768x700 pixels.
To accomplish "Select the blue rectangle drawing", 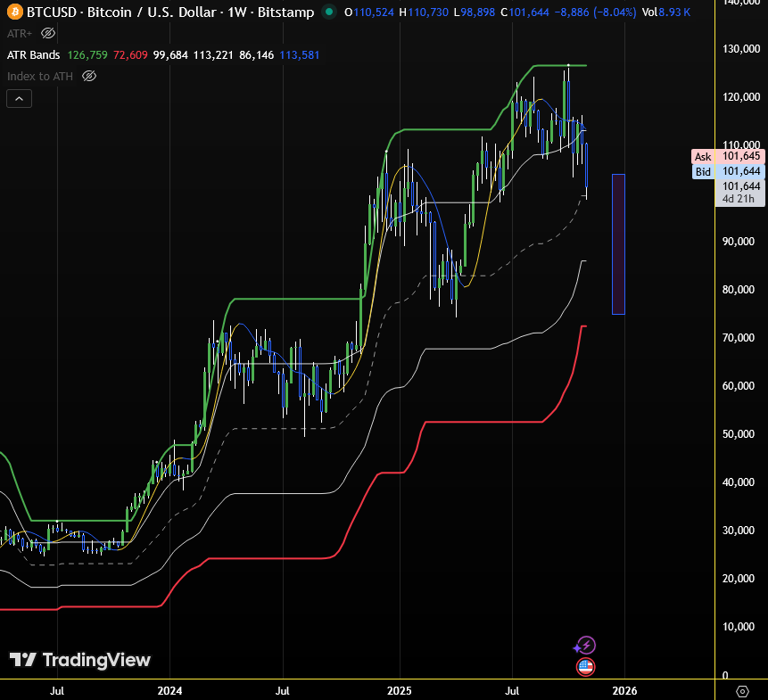I will tap(618, 243).
